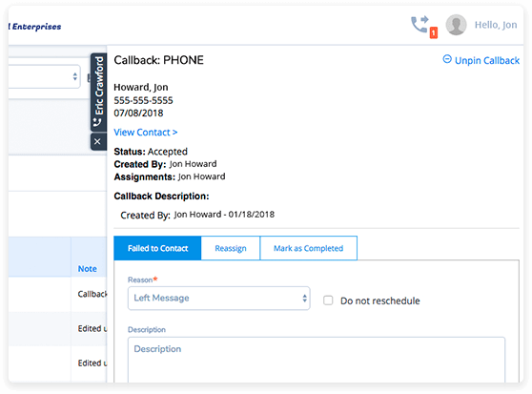Open the user avatar profile picture
Image resolution: width=532 pixels, height=394 pixels.
pos(456,25)
